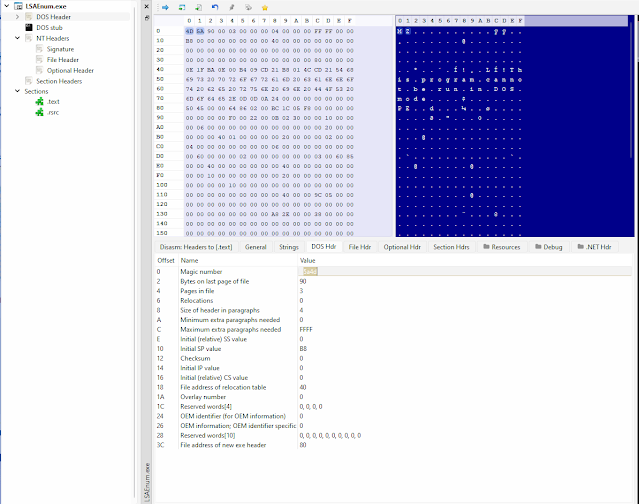Select the .rsrc section puzzle icon
This screenshot has width=639, height=504.
pyautogui.click(x=41, y=113)
